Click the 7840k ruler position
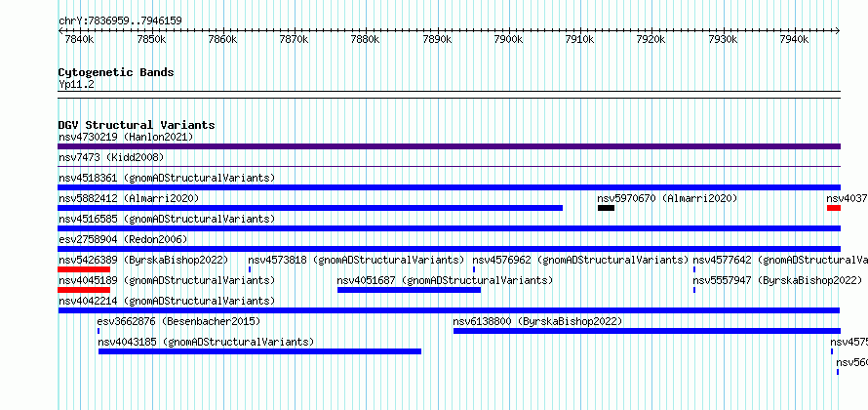 click(79, 39)
